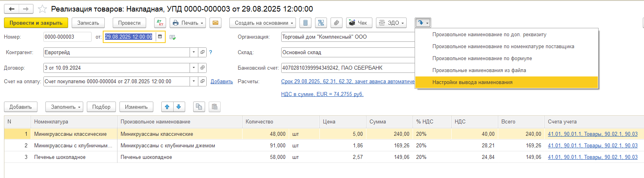Open attached files paperclip icon
644x178 pixels.
[x=337, y=23]
